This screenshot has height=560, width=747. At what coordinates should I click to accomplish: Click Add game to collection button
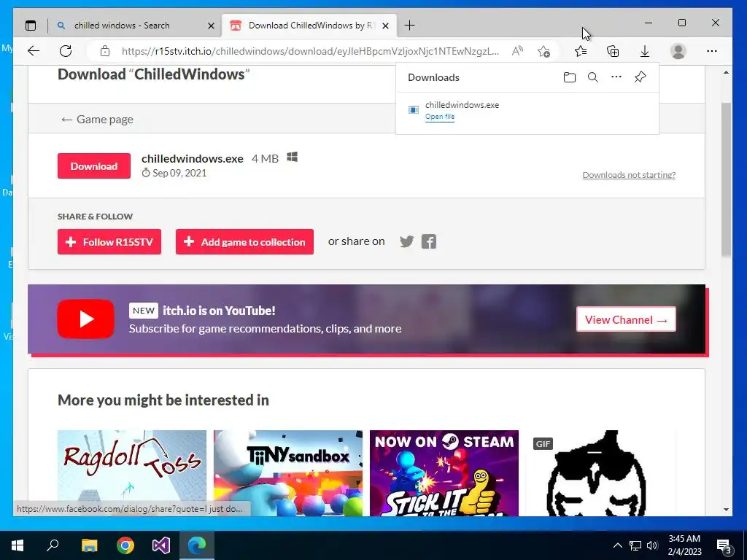[x=244, y=242]
